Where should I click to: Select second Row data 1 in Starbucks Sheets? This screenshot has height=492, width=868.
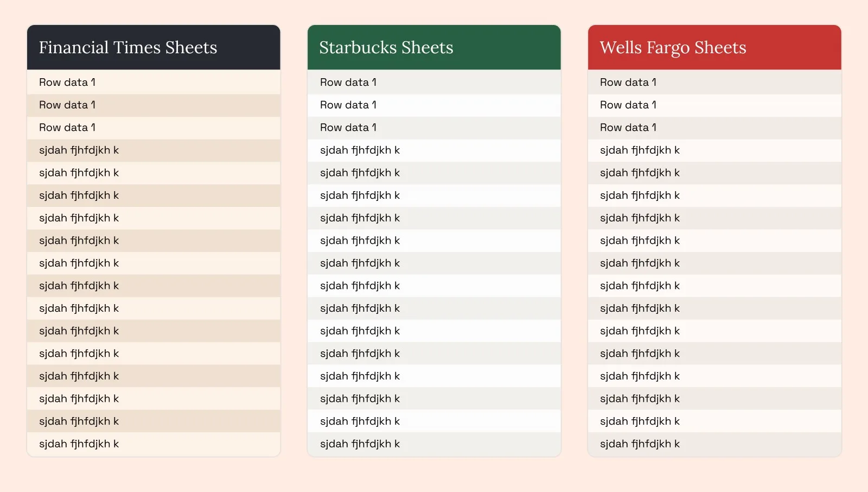434,105
